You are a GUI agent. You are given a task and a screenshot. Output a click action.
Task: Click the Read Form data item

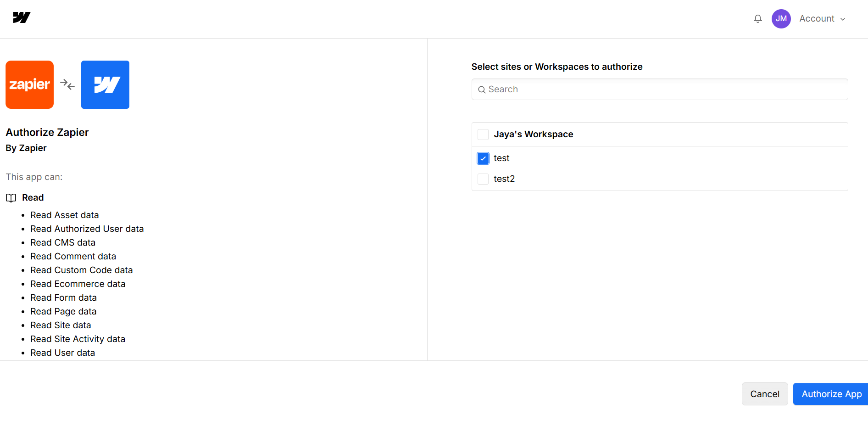click(64, 298)
